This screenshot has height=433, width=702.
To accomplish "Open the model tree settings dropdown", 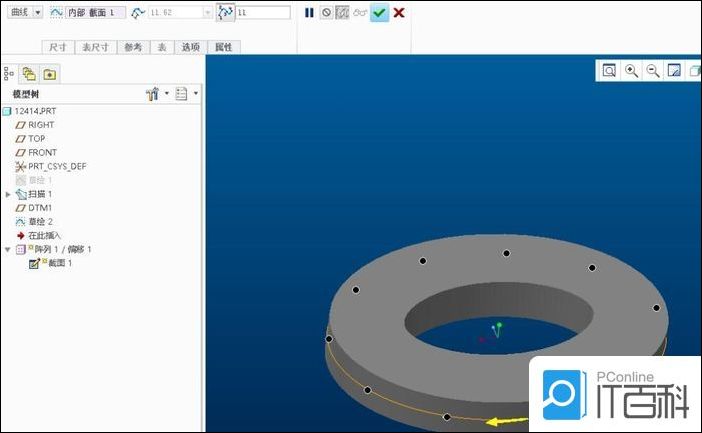I will [157, 94].
